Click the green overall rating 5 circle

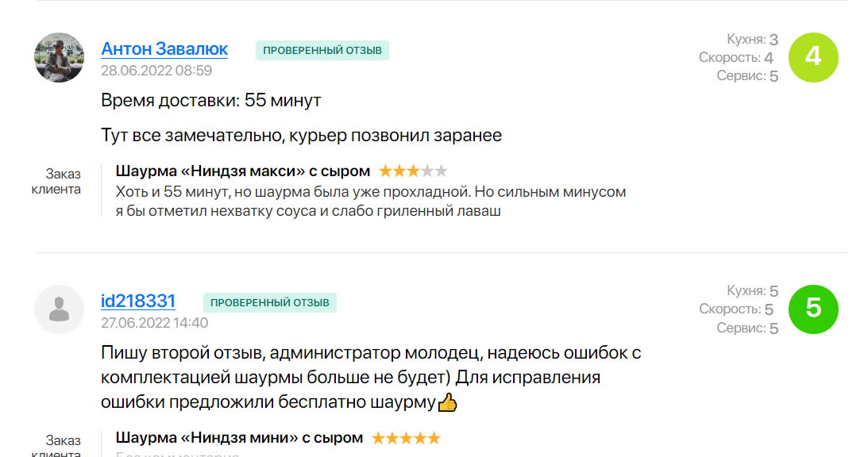(x=812, y=309)
